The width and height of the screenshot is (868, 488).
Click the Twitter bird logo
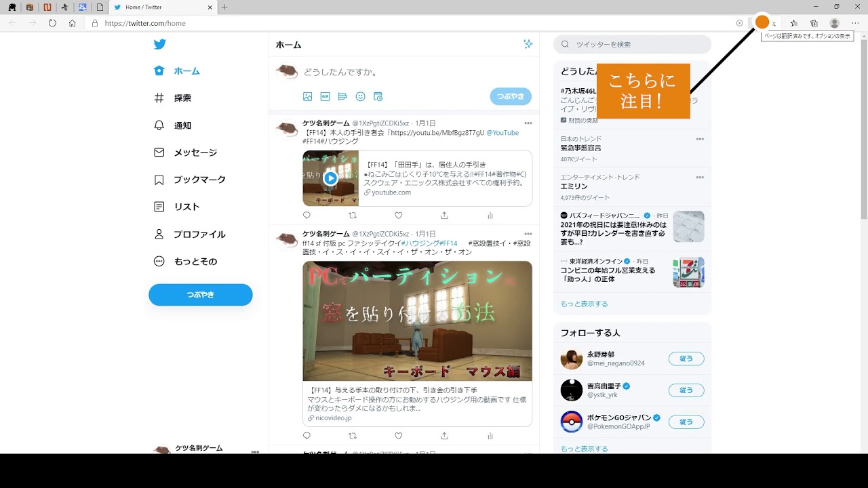pos(159,45)
